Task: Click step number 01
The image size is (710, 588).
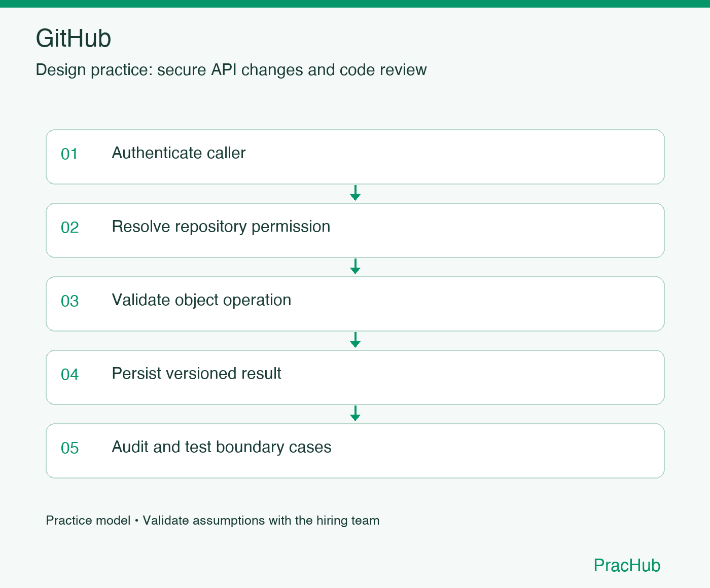Action: pos(69,154)
